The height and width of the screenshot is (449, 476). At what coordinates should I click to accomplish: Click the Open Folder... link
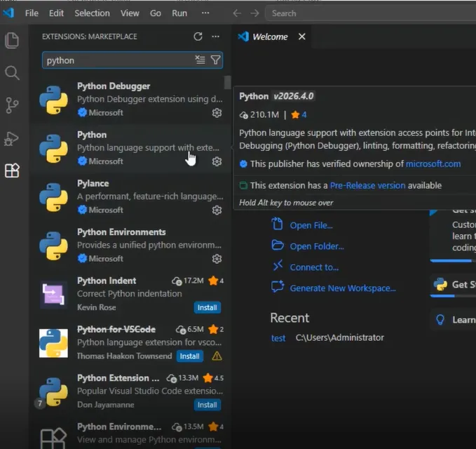coord(317,246)
